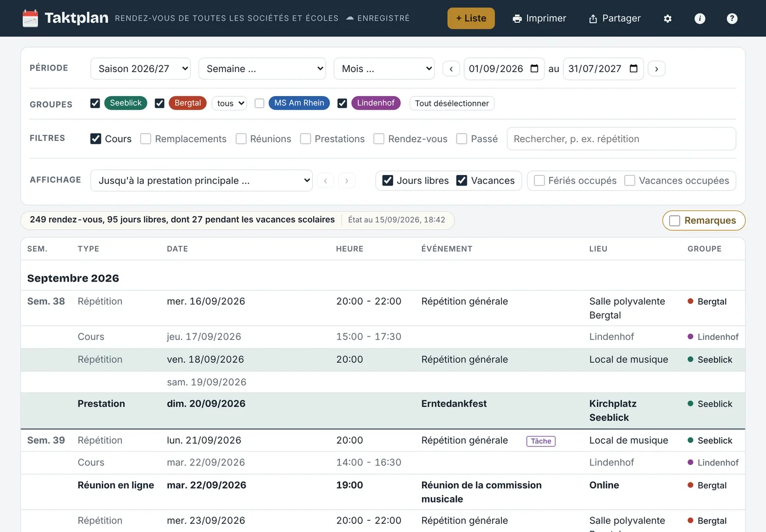Open the Saison 2026/27 dropdown
The height and width of the screenshot is (532, 766).
[140, 68]
